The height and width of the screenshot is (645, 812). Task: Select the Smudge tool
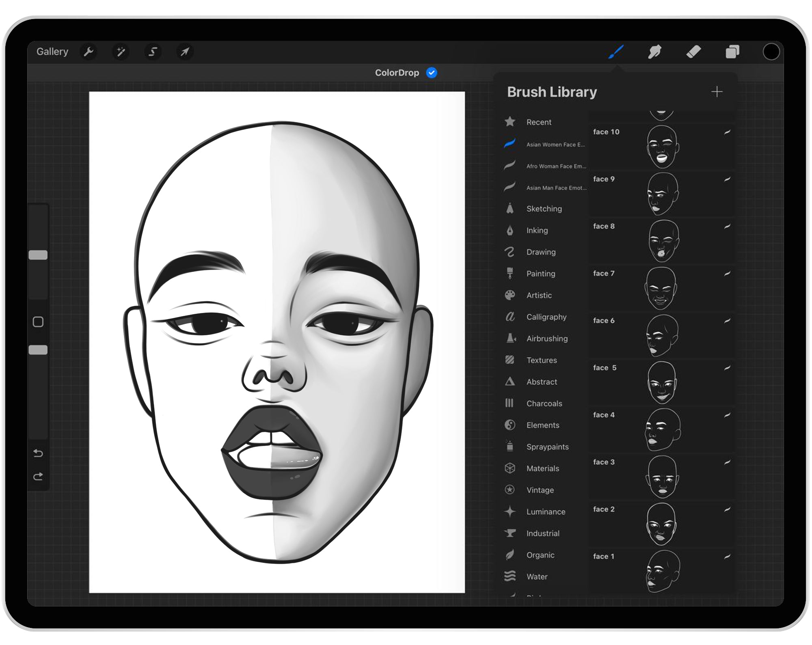654,52
